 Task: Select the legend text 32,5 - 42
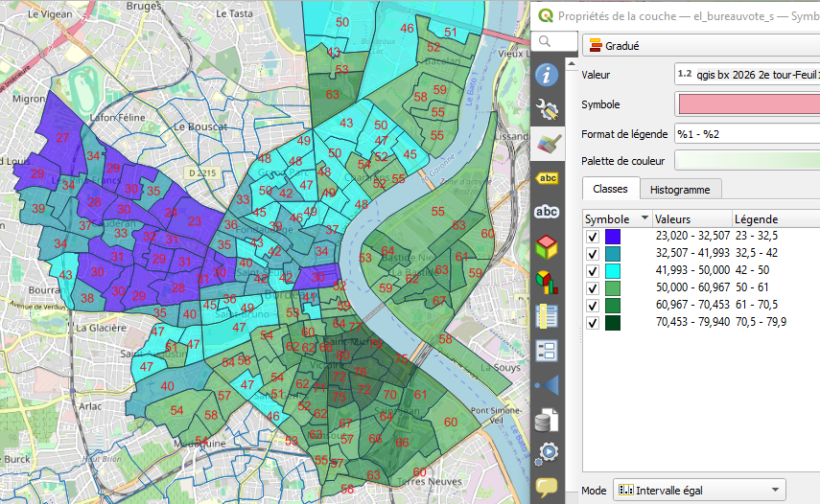click(756, 253)
